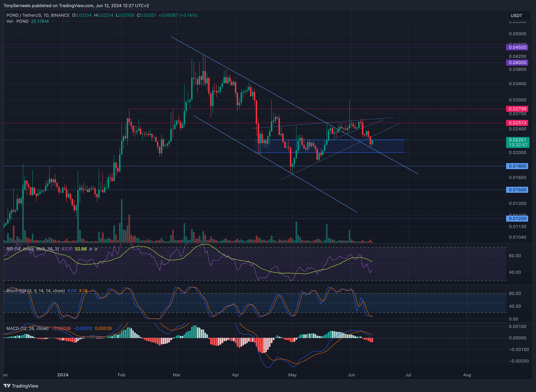Click the TradingView logo at bottom left

tap(21, 386)
